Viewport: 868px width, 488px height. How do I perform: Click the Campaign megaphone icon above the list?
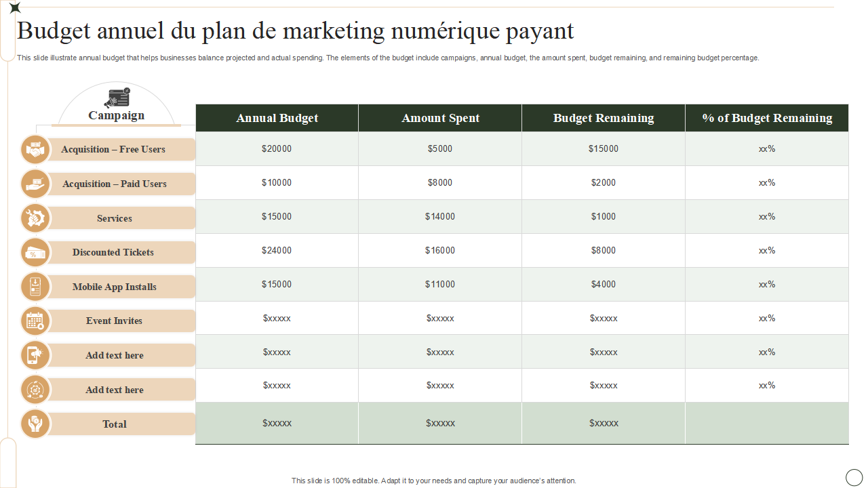[117, 98]
